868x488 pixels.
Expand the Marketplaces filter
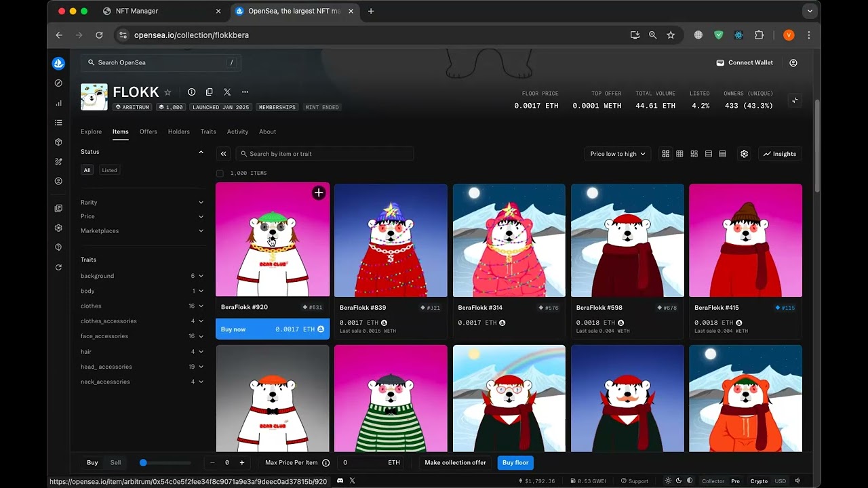(142, 230)
